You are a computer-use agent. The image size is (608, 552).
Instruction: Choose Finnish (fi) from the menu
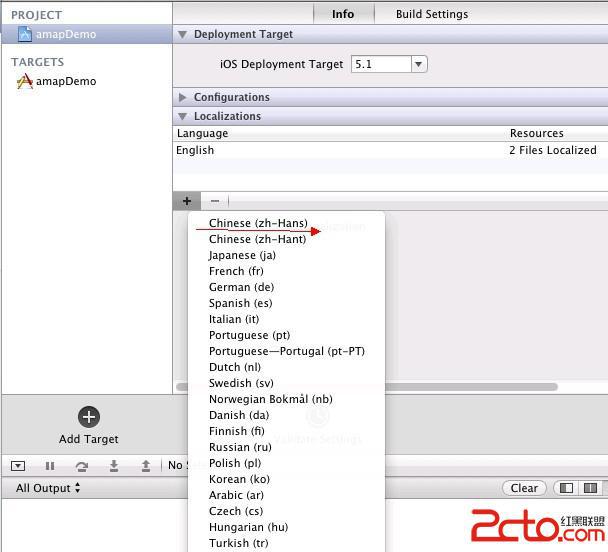286,431
